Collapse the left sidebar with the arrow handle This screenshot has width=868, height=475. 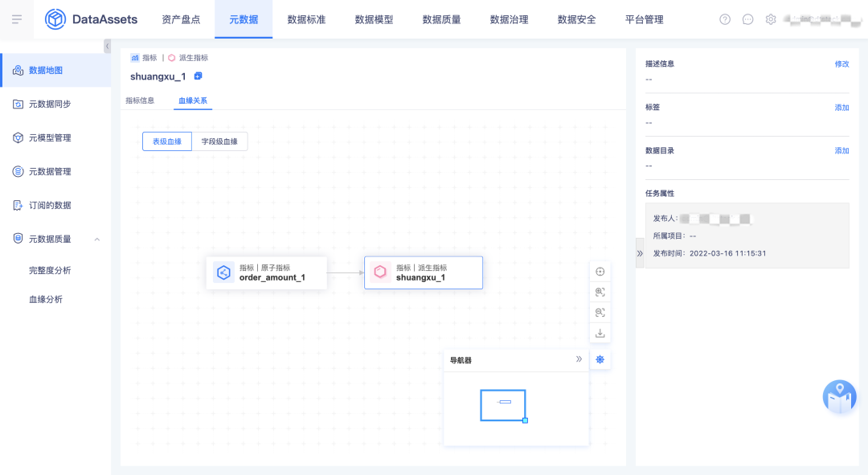point(108,46)
